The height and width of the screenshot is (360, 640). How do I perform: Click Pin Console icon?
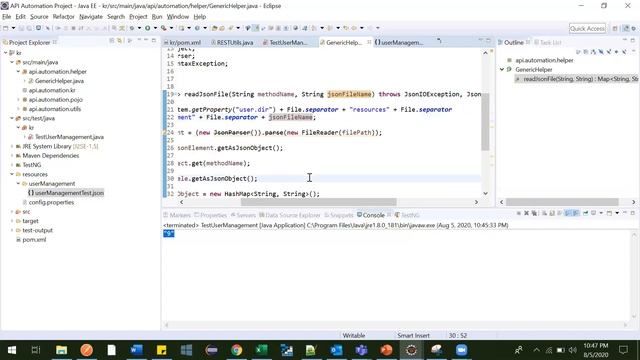tap(585, 213)
